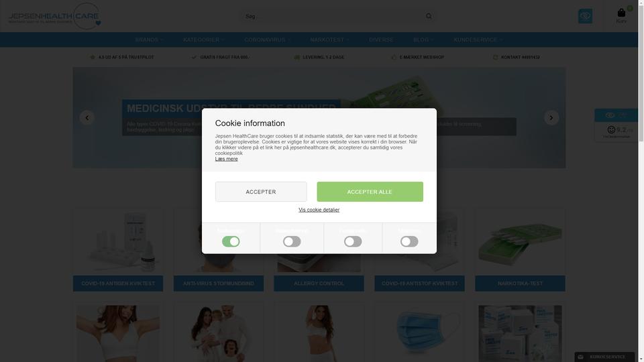Open the shopping cart bag icon
The width and height of the screenshot is (644, 362).
[621, 13]
